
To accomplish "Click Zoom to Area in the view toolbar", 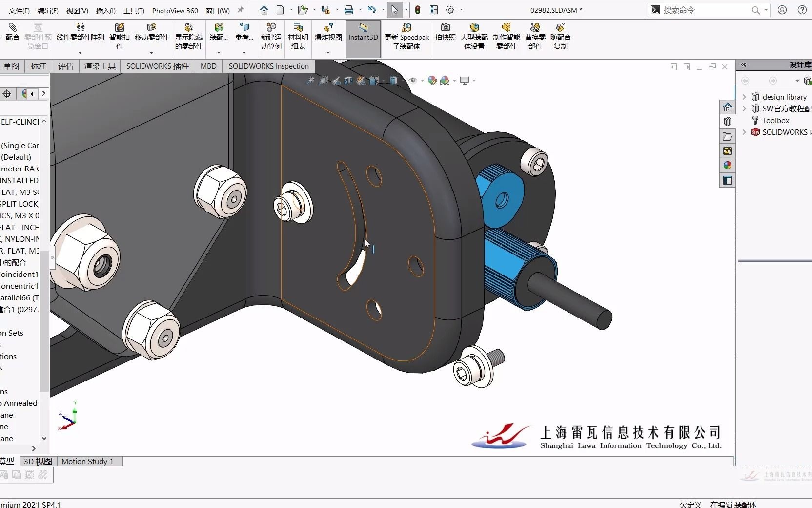I will (x=323, y=81).
